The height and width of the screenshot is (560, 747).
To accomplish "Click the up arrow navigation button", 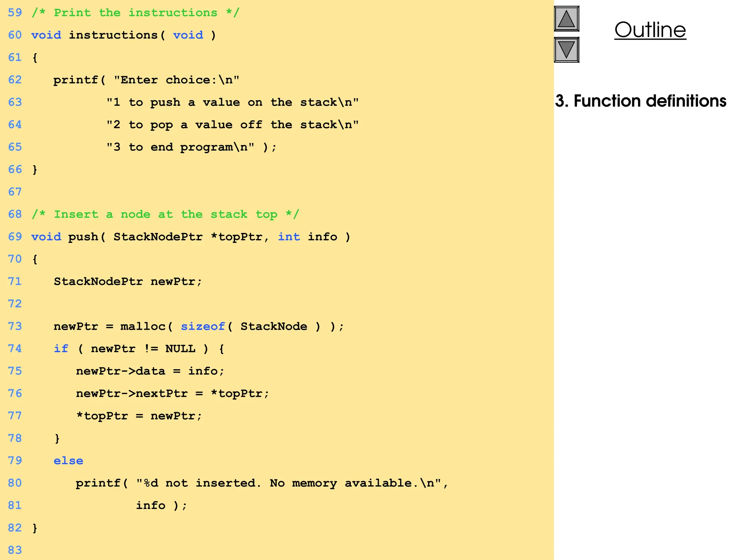I will (566, 19).
